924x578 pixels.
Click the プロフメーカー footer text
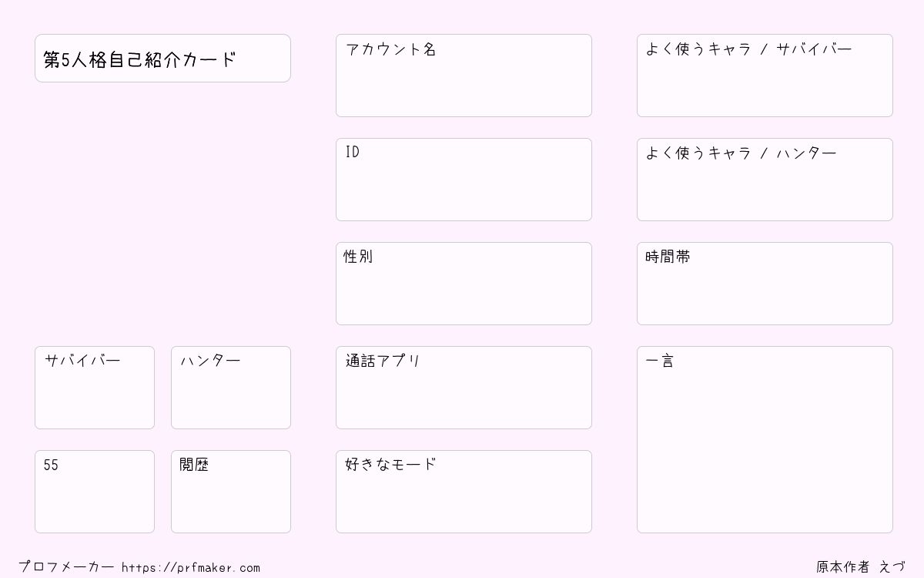[x=66, y=567]
